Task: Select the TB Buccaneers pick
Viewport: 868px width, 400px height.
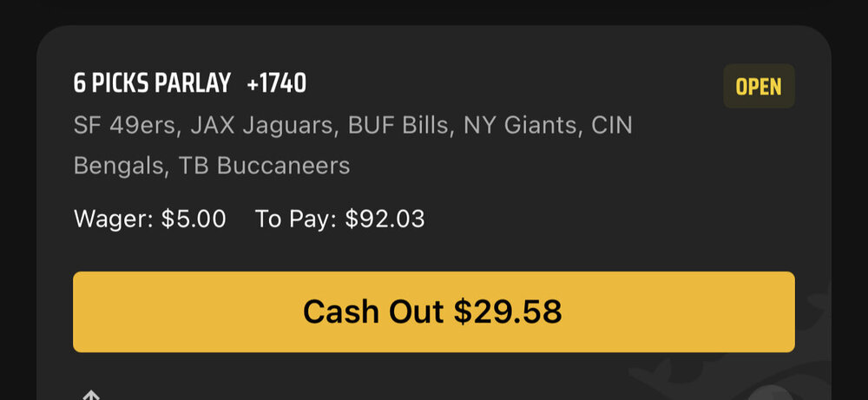Action: click(x=264, y=166)
